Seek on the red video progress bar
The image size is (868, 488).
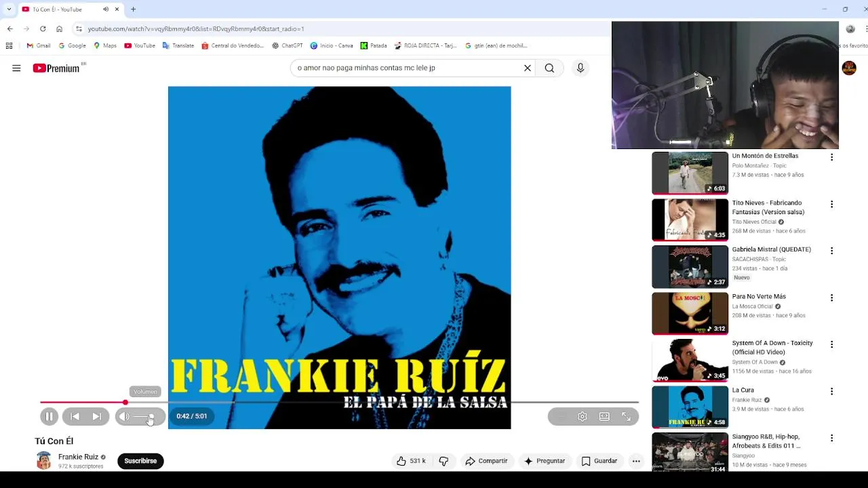pos(339,402)
